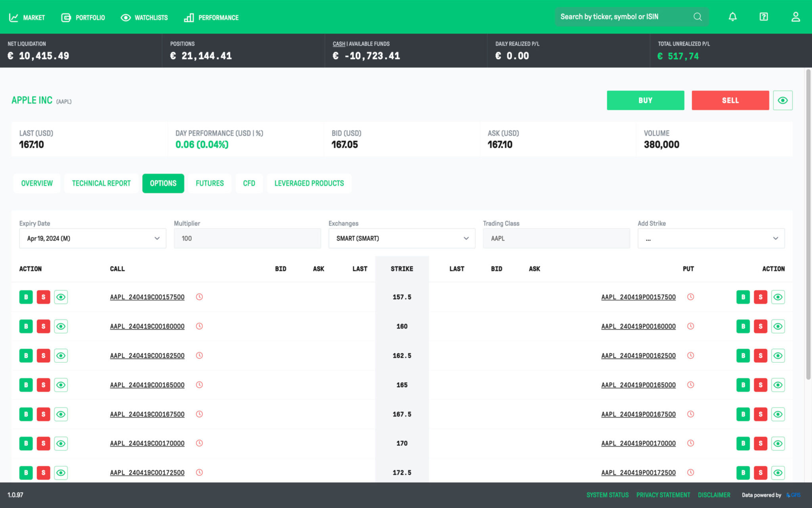Open the help question mark icon

[x=763, y=16]
